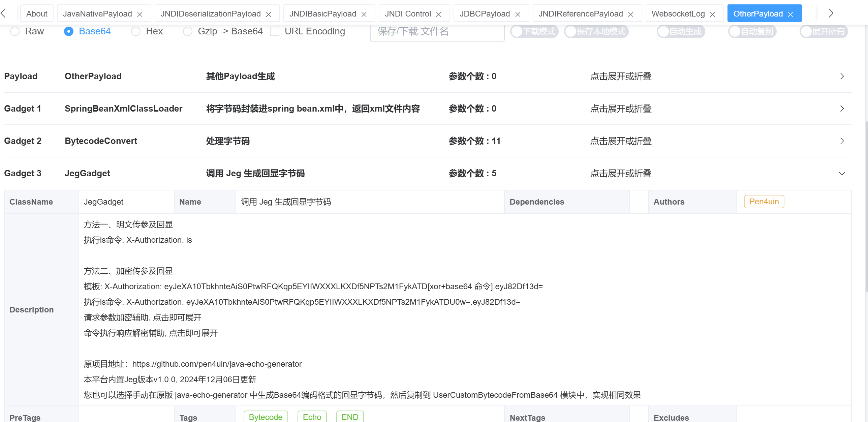This screenshot has width=868, height=422.
Task: Click X on JNDIReferencePayload tab
Action: click(x=631, y=14)
